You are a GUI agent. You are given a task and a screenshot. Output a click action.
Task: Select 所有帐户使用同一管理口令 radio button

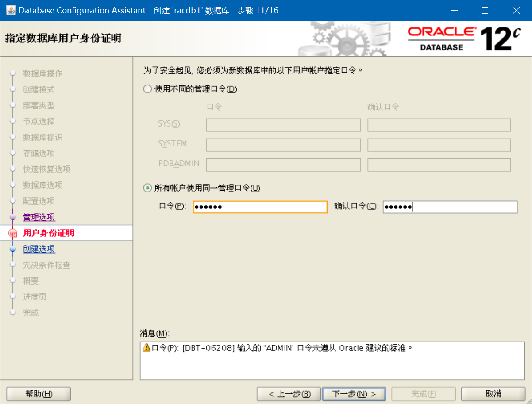click(147, 188)
